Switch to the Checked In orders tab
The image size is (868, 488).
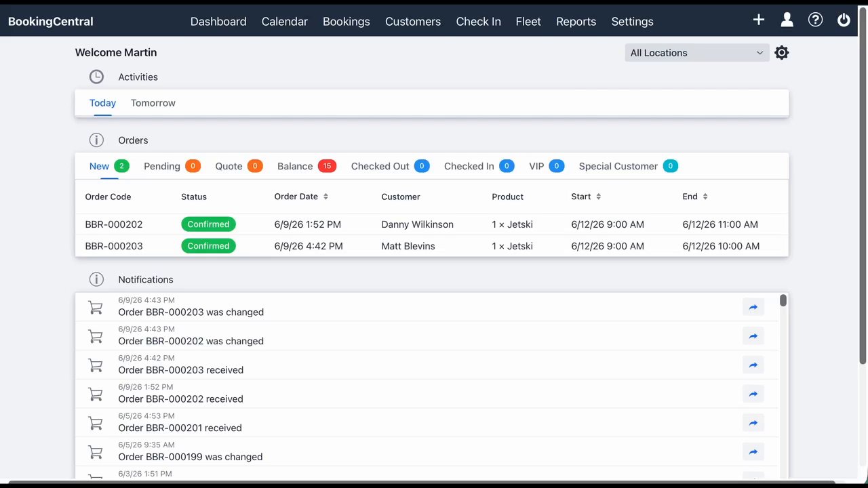click(x=479, y=166)
